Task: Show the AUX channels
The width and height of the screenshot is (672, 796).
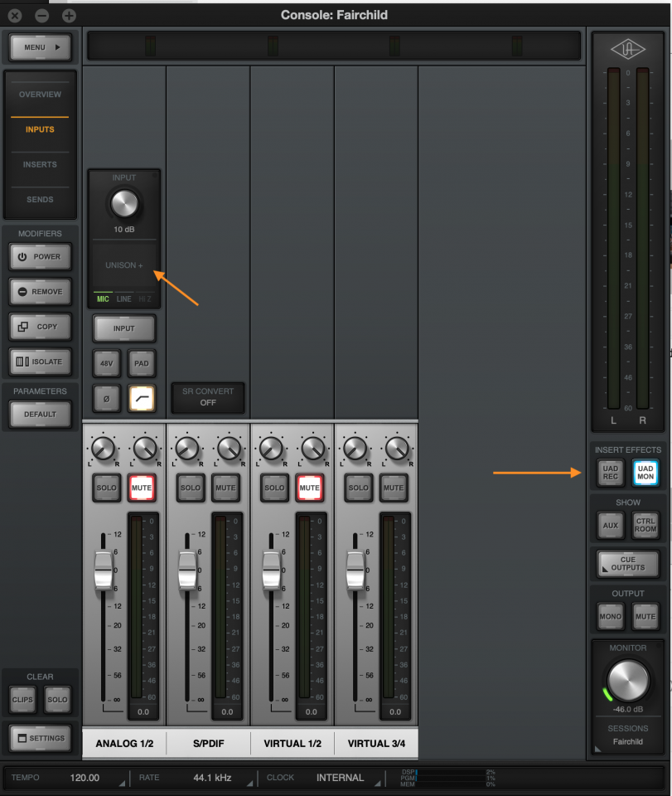Action: (611, 526)
